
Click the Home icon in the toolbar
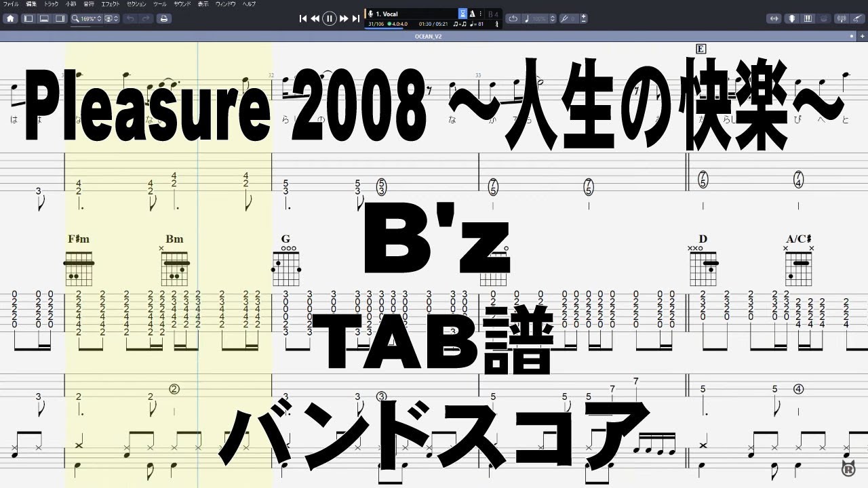tap(10, 18)
